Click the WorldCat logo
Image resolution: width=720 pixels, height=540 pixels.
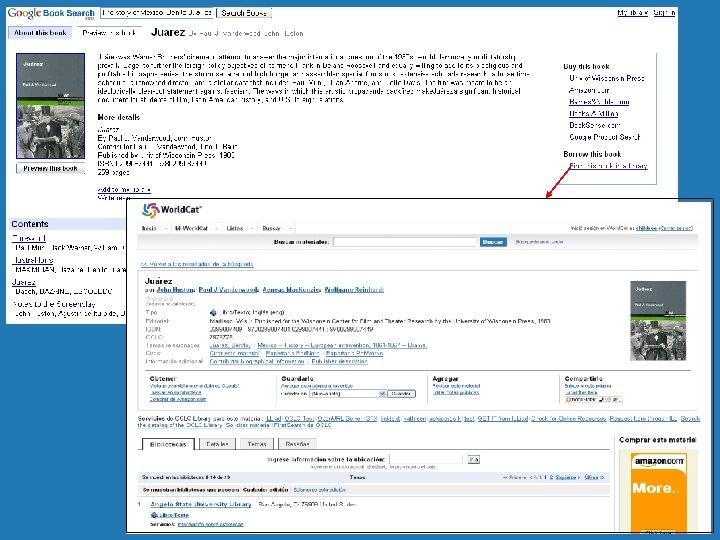click(172, 210)
